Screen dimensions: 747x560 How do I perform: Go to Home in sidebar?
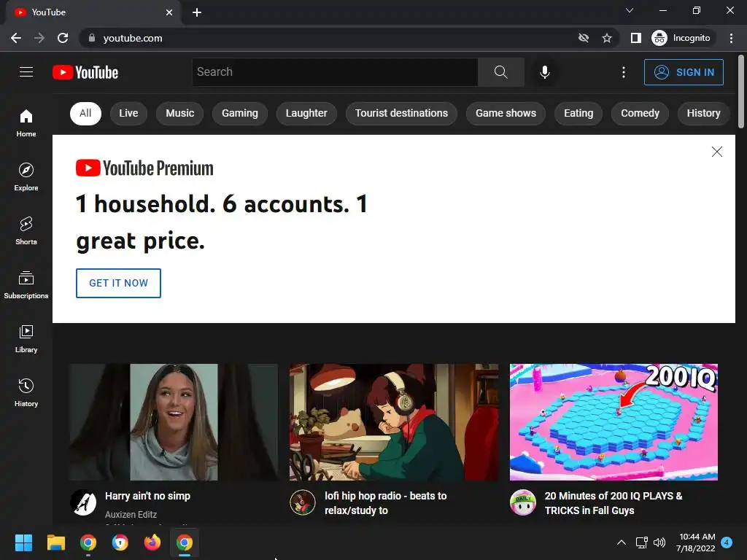point(26,122)
